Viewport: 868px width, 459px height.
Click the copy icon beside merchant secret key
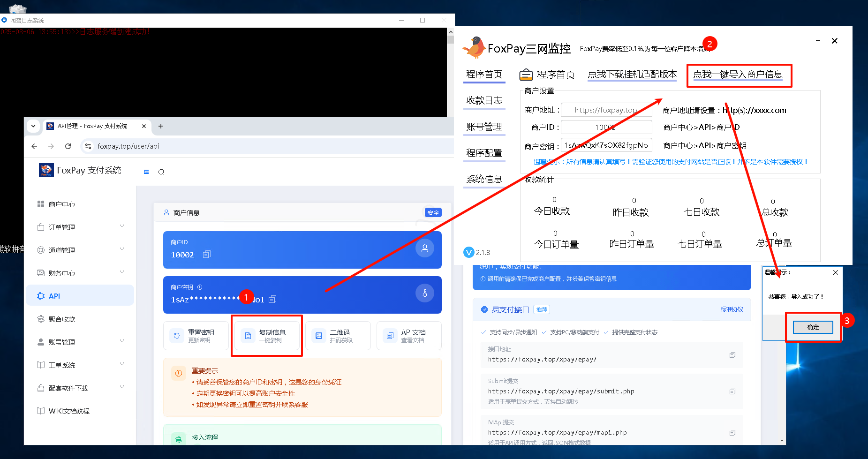click(272, 299)
